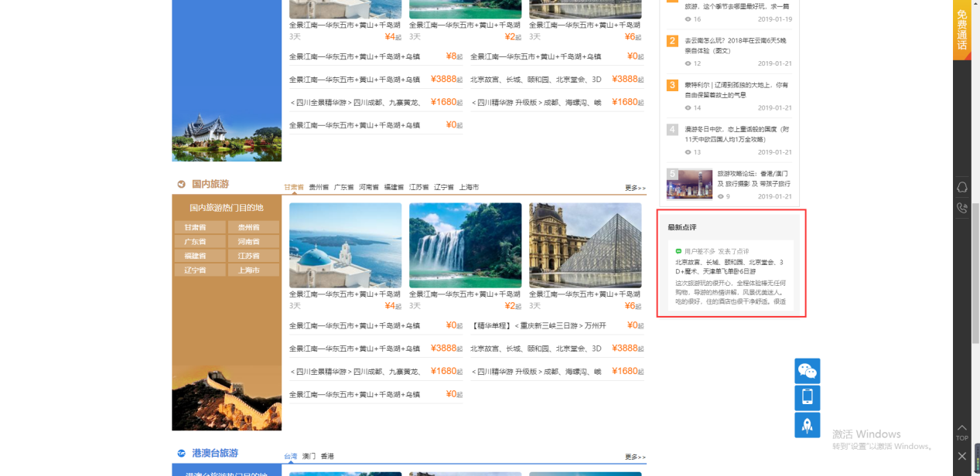The image size is (980, 476).
Task: Click the 国内旅游 section heading icon
Action: (x=181, y=185)
